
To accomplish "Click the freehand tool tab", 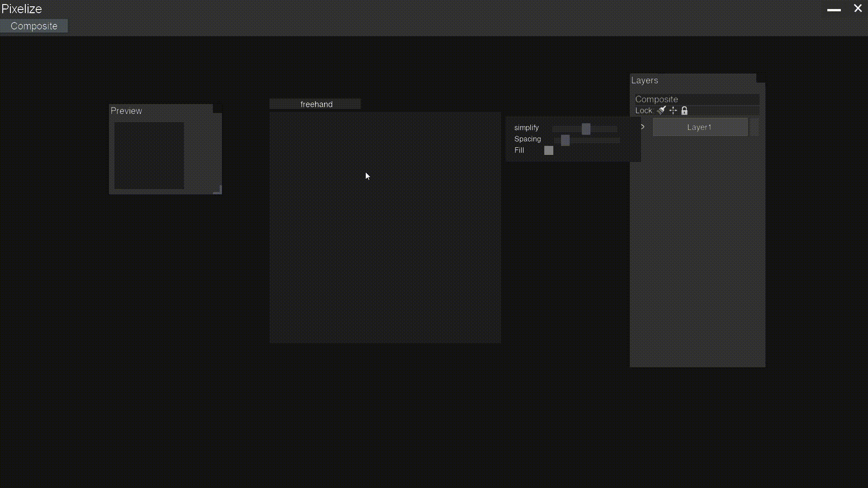I will point(315,104).
